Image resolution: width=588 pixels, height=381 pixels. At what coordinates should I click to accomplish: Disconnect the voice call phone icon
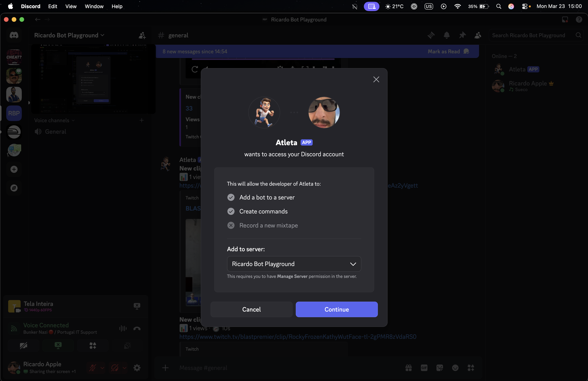pos(137,329)
